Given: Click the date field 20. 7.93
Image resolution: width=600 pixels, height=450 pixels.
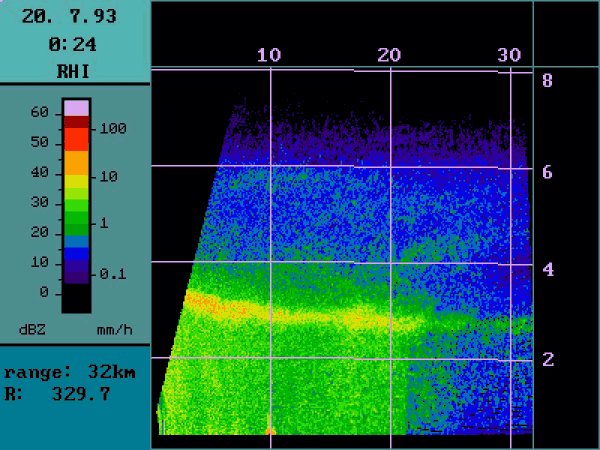Looking at the screenshot, I should click(x=73, y=17).
